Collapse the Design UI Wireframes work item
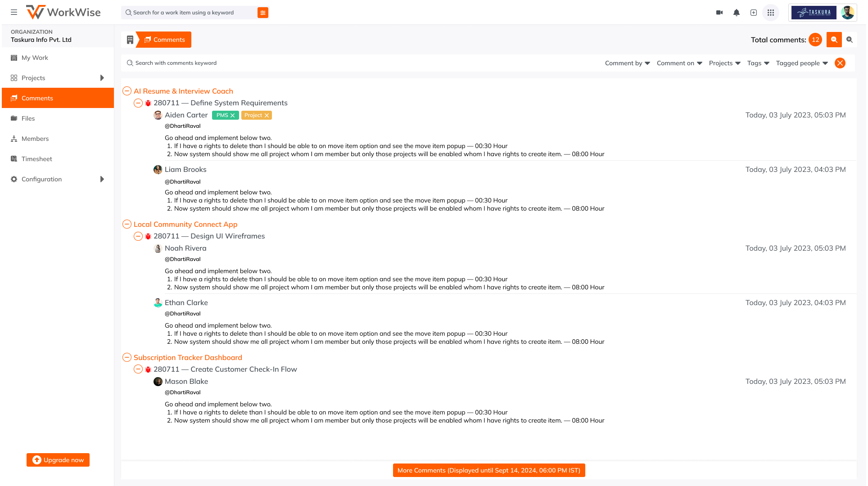Screen dimensions: 868x486 [x=138, y=236]
